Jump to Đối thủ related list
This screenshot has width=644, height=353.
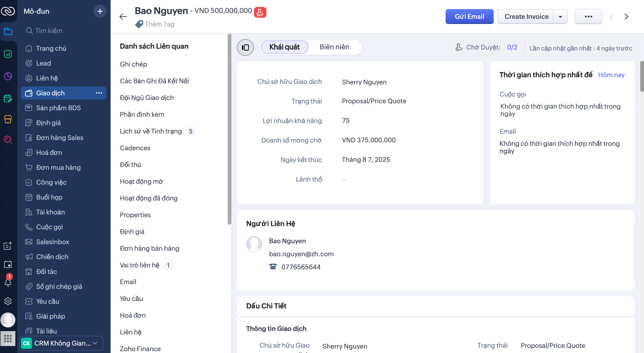[x=130, y=165]
